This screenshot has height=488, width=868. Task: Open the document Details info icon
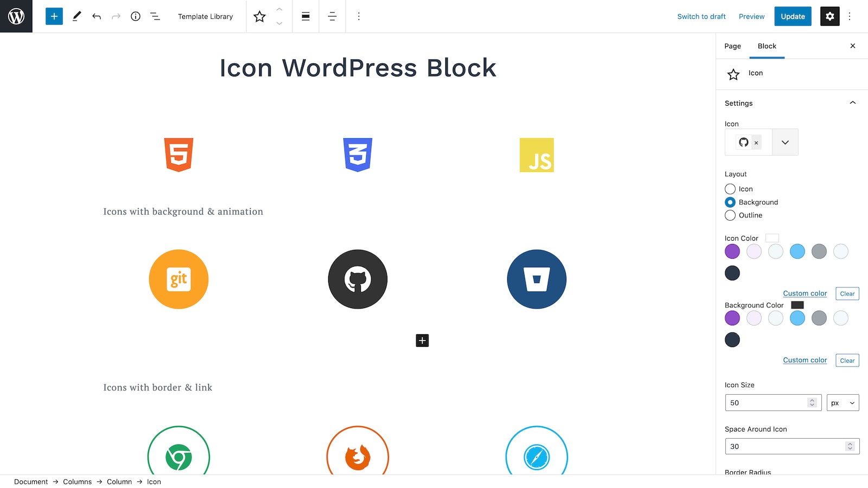136,16
